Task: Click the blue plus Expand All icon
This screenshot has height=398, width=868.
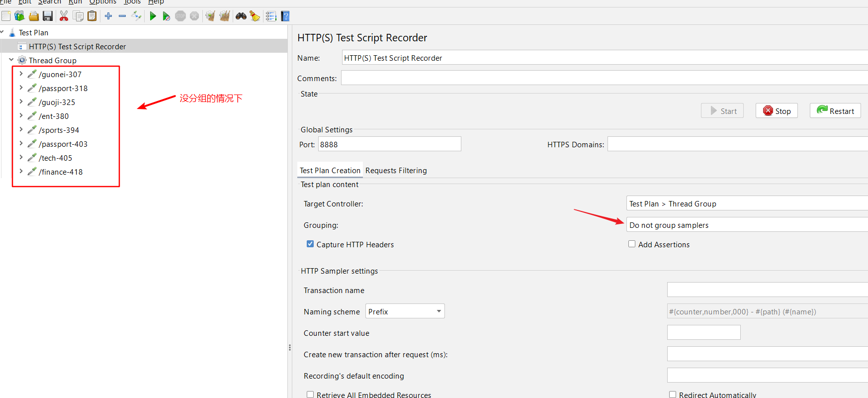Action: pos(108,16)
